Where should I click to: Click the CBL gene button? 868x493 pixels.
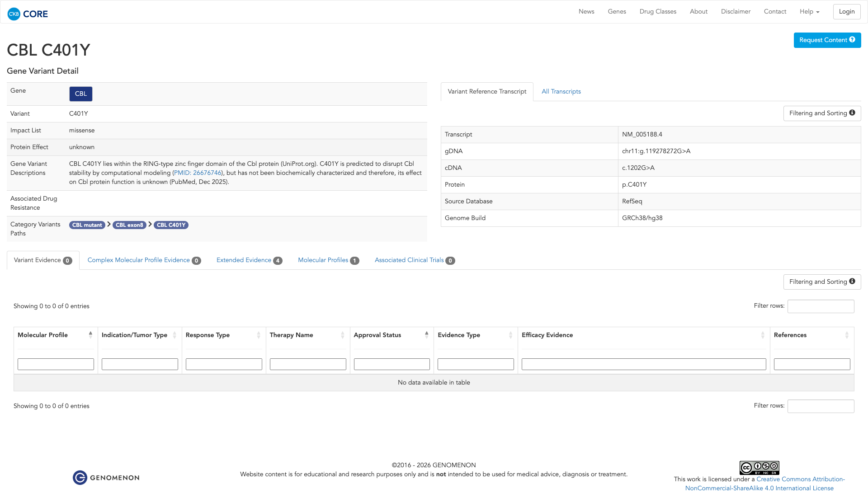coord(81,94)
